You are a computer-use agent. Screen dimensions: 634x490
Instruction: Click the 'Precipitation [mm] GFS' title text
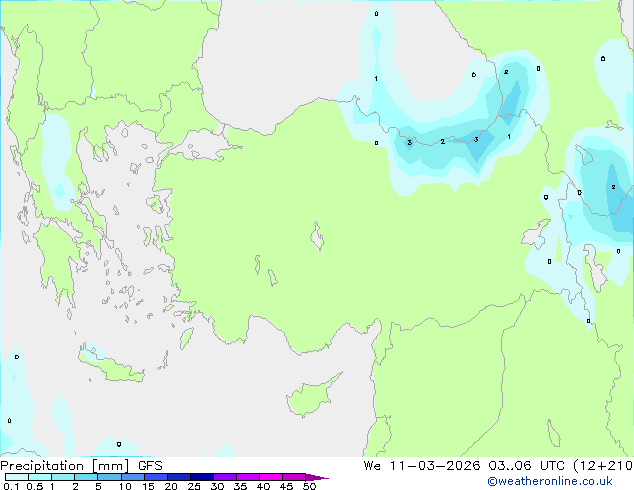pos(81,466)
